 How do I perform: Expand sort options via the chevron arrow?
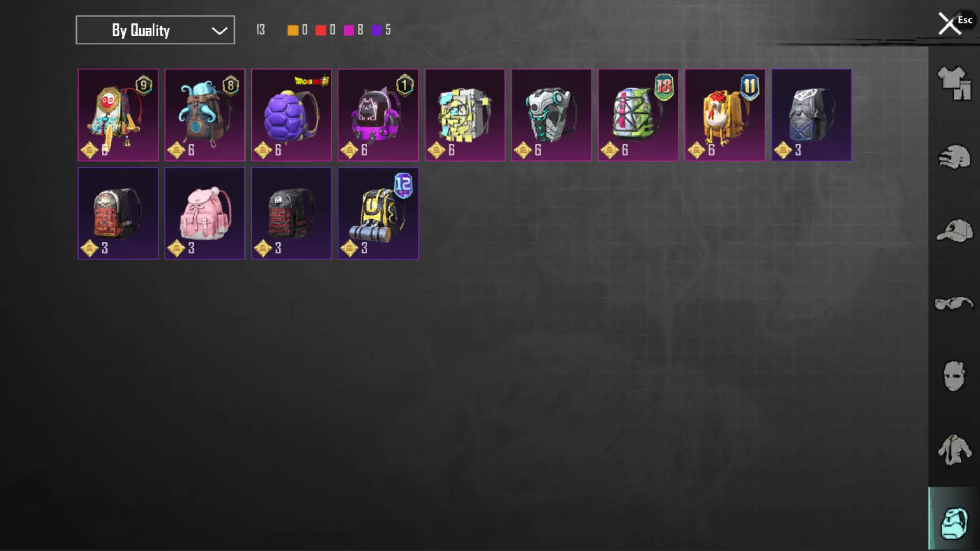click(219, 31)
